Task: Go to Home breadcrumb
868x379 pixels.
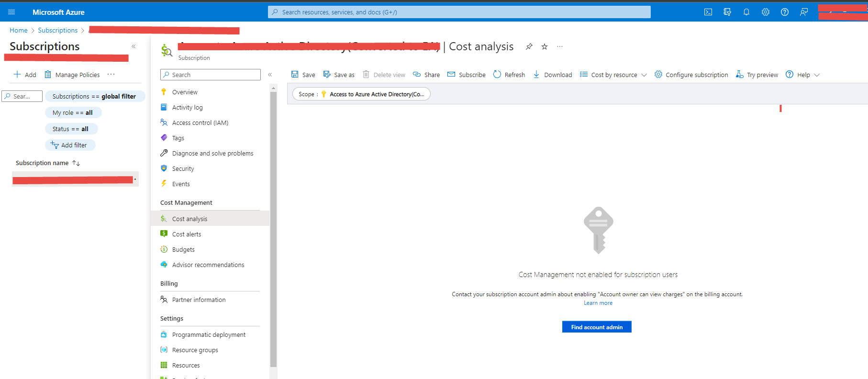Action: click(19, 30)
